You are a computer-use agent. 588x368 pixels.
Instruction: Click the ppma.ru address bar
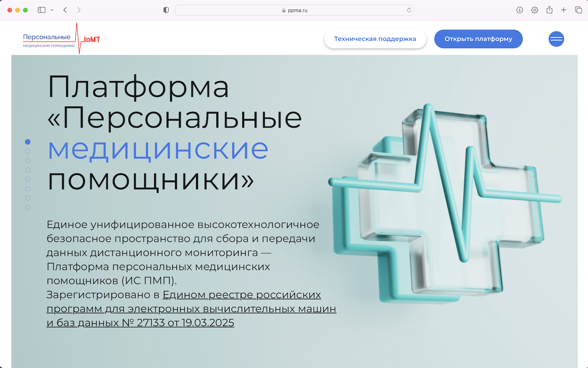pyautogui.click(x=294, y=10)
